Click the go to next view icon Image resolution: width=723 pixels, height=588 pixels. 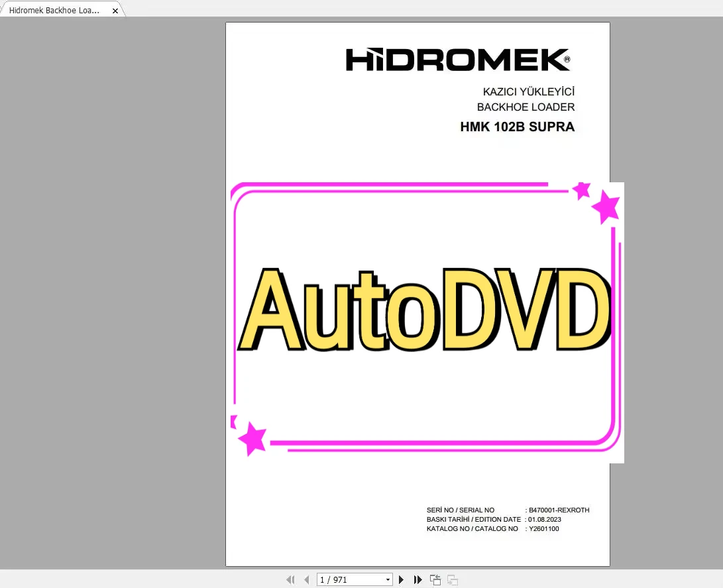[x=453, y=579]
